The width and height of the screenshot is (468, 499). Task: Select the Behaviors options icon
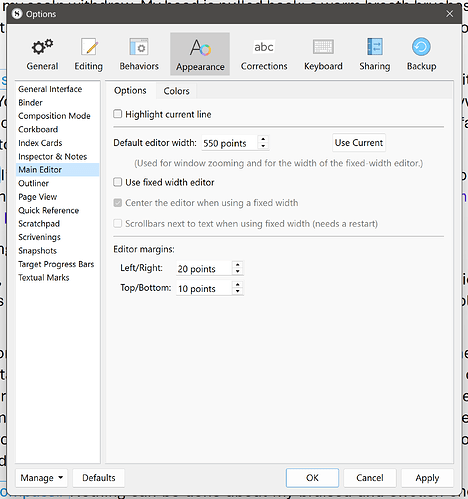tap(139, 47)
